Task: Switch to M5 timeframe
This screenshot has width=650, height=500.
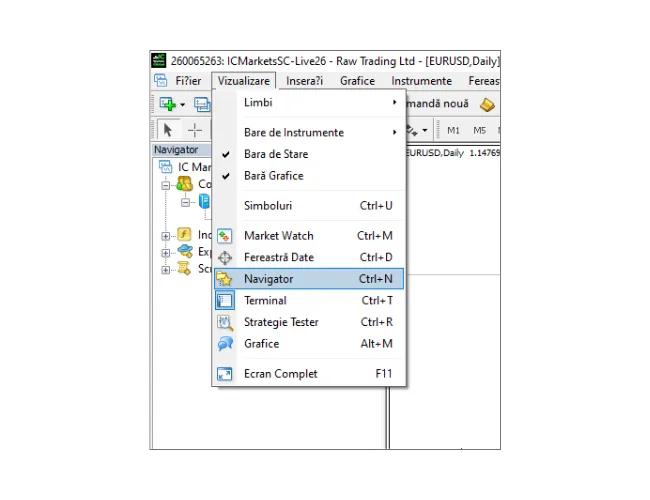Action: pyautogui.click(x=479, y=130)
